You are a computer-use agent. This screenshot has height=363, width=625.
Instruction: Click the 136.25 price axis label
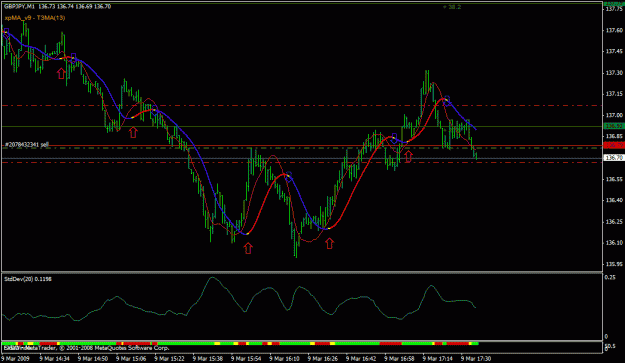(x=614, y=222)
